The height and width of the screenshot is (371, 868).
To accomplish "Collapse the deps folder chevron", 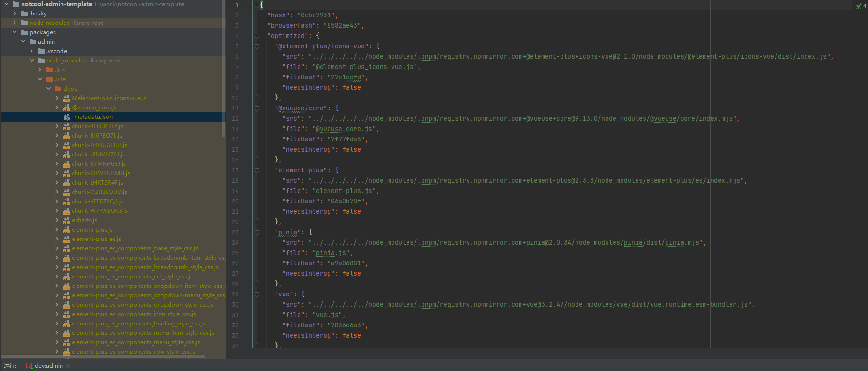I will [49, 88].
